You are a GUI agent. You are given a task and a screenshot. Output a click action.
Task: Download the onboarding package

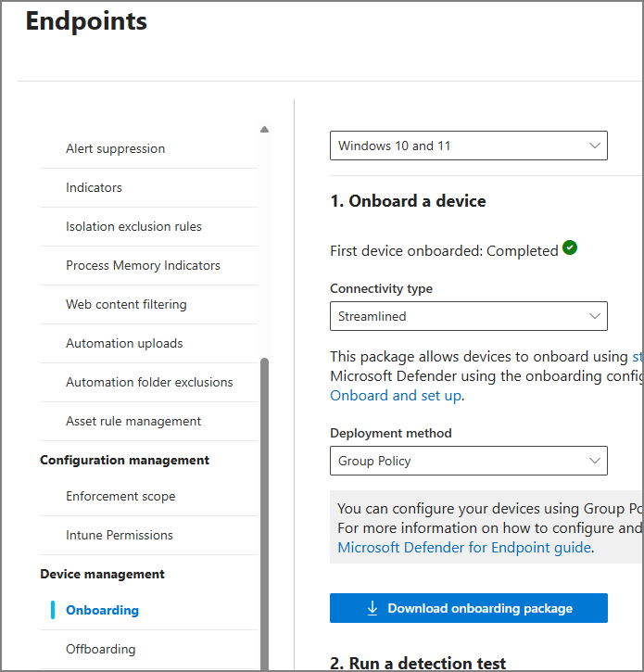point(468,608)
